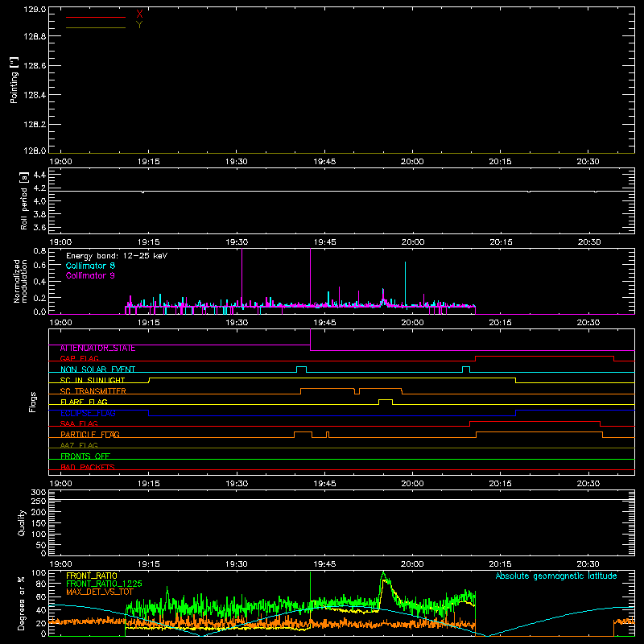Click the 129.0 tick on Pointing axis
Image resolution: width=644 pixels, height=644 pixels.
click(35, 10)
